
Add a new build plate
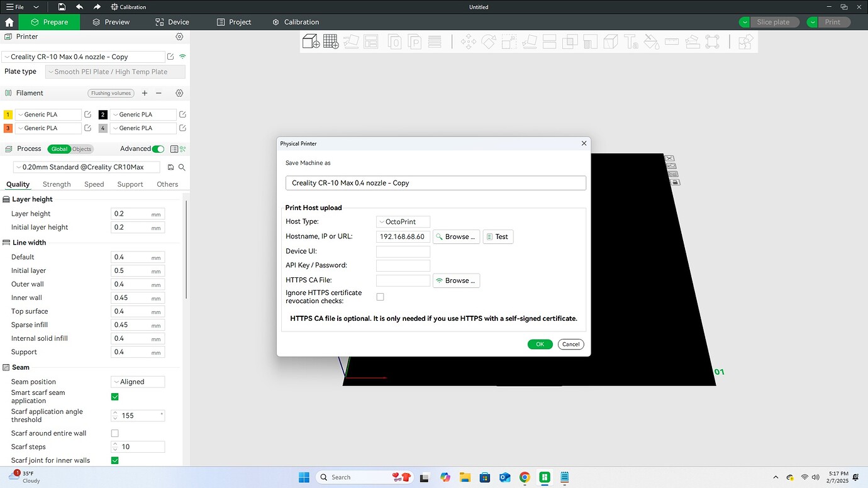(331, 41)
